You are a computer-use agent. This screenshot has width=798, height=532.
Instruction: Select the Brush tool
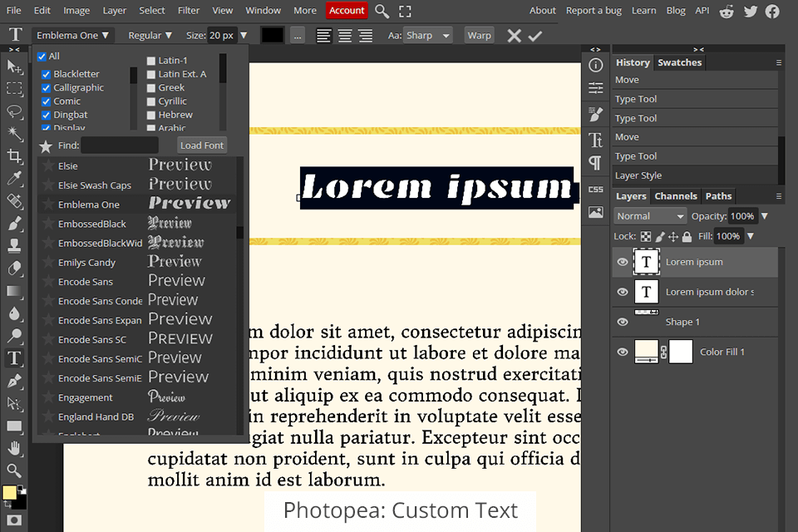click(14, 224)
